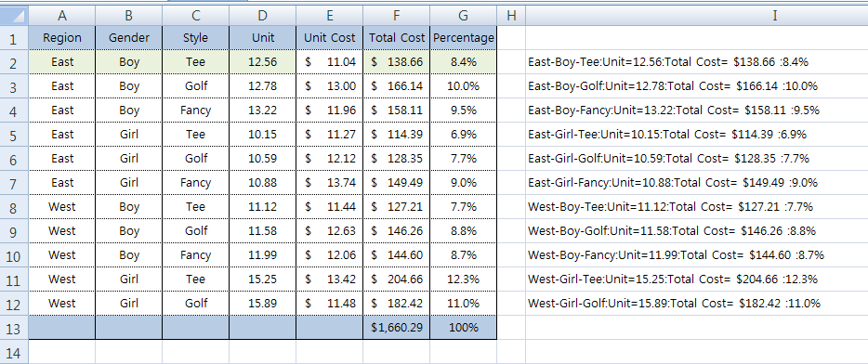The height and width of the screenshot is (364, 868).
Task: Select unit cost cell 11.04
Action: (330, 62)
